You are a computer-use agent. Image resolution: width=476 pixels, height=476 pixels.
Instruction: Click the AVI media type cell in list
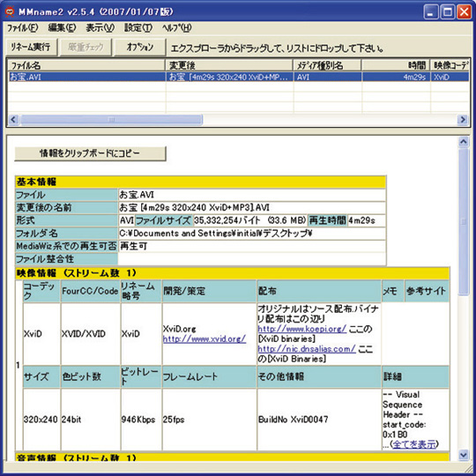(x=327, y=77)
